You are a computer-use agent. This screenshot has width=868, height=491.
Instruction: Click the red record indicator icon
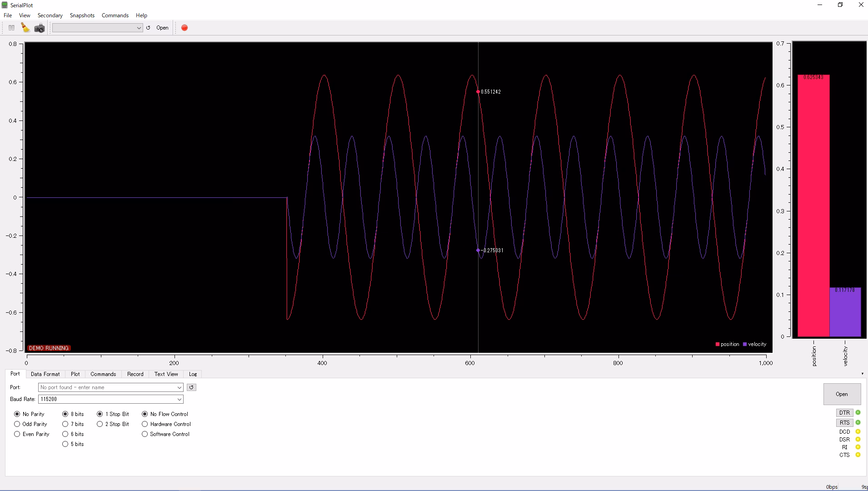[184, 28]
